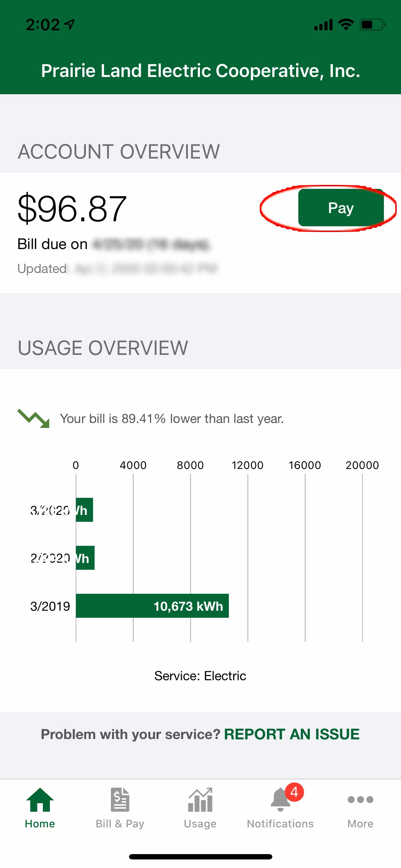The width and height of the screenshot is (401, 868).
Task: Tap the downward trend arrow icon
Action: tap(34, 419)
